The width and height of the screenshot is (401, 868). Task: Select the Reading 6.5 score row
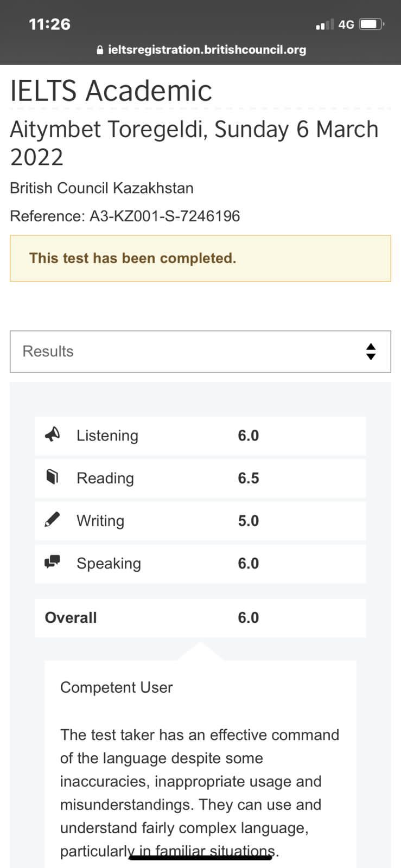200,478
